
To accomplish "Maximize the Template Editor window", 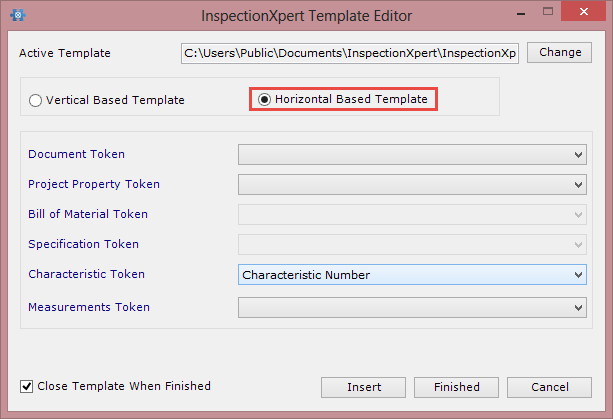I will click(548, 11).
